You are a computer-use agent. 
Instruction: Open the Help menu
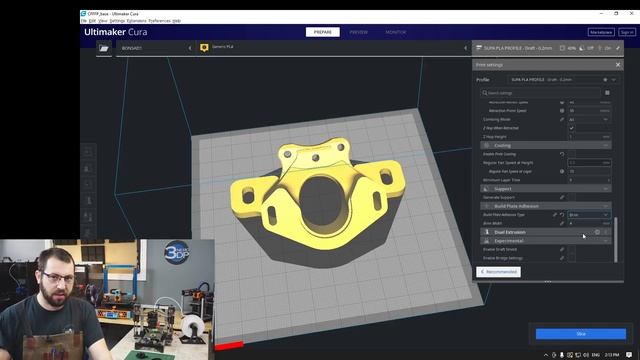176,21
